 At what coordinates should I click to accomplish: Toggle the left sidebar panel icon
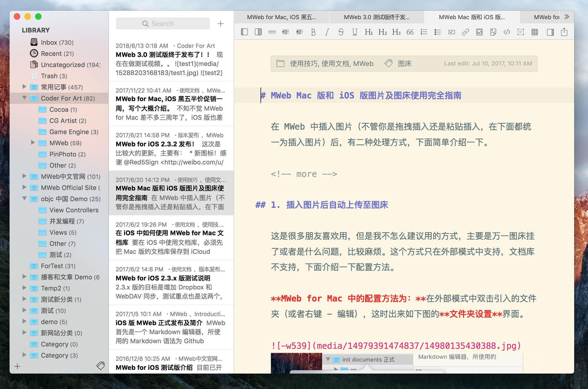(244, 32)
